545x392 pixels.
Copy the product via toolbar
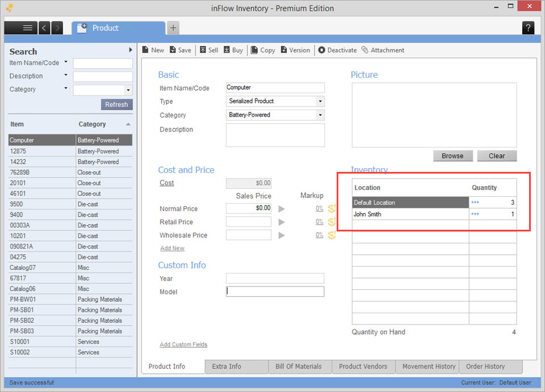tap(263, 50)
